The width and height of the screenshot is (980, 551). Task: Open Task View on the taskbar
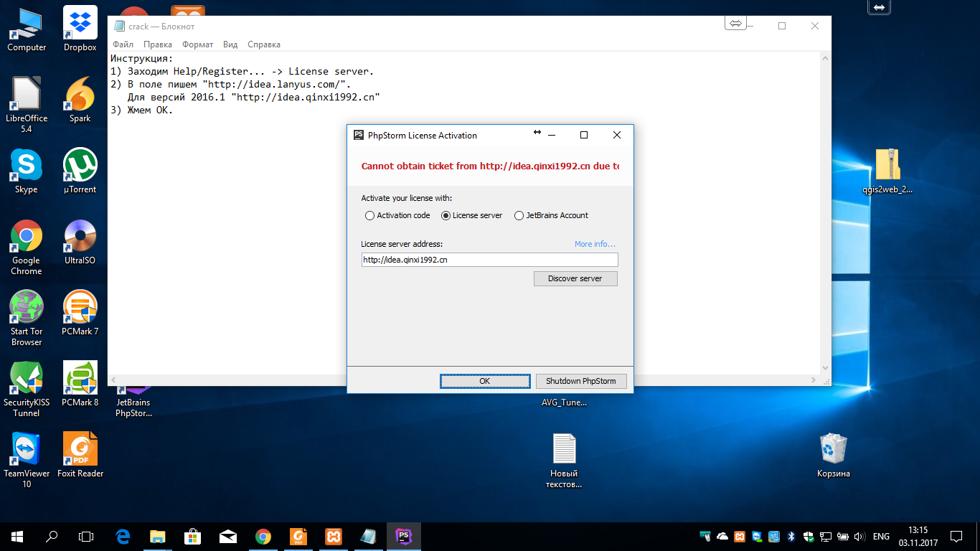point(86,536)
